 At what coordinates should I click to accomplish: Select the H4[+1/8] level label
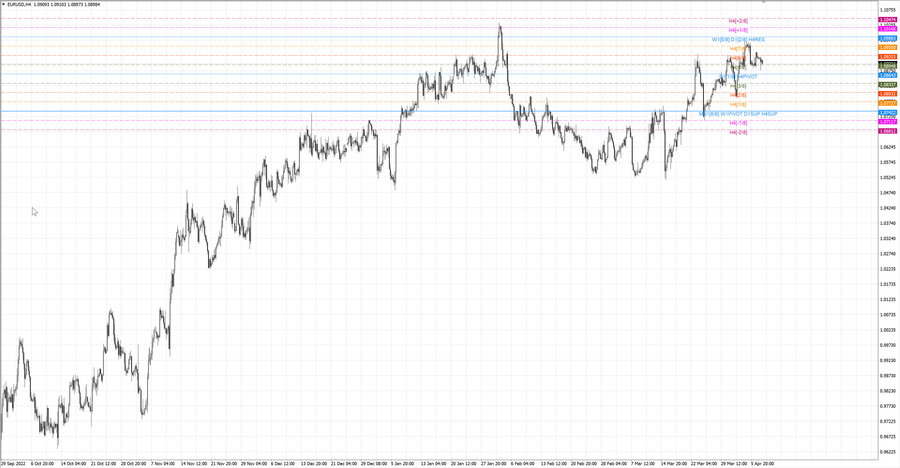point(738,30)
